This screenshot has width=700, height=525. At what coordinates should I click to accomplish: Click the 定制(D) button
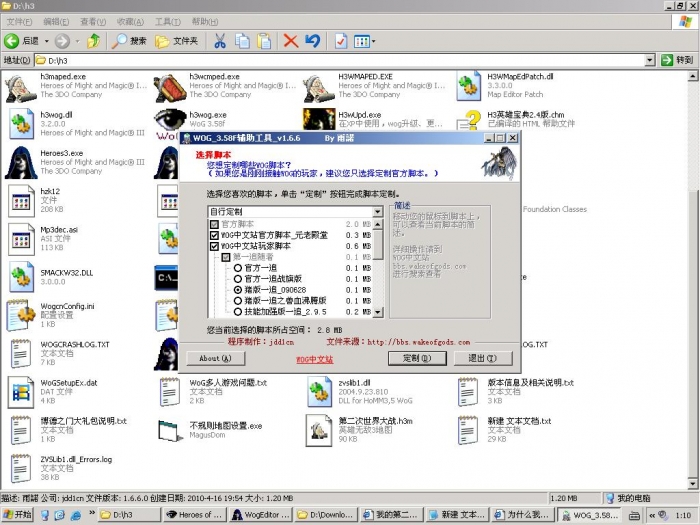(417, 358)
